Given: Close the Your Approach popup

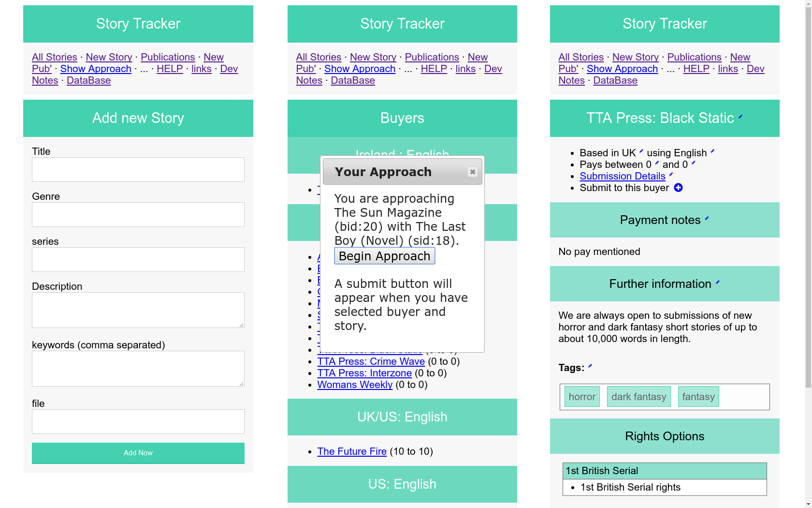Looking at the screenshot, I should click(473, 172).
